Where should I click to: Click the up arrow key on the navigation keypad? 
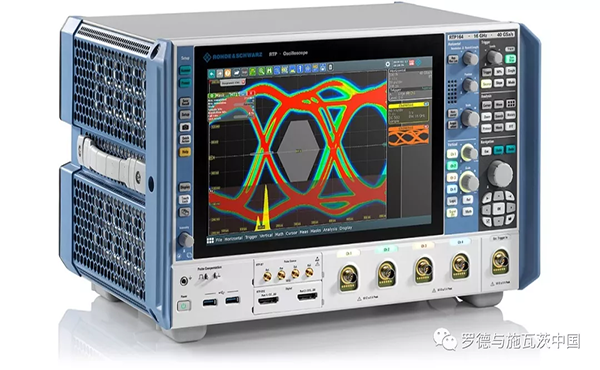click(498, 196)
